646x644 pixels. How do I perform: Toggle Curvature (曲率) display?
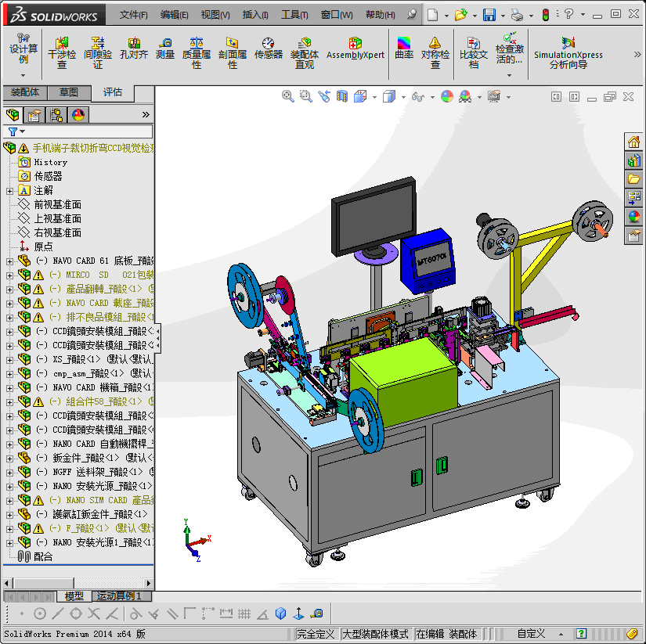pyautogui.click(x=404, y=49)
